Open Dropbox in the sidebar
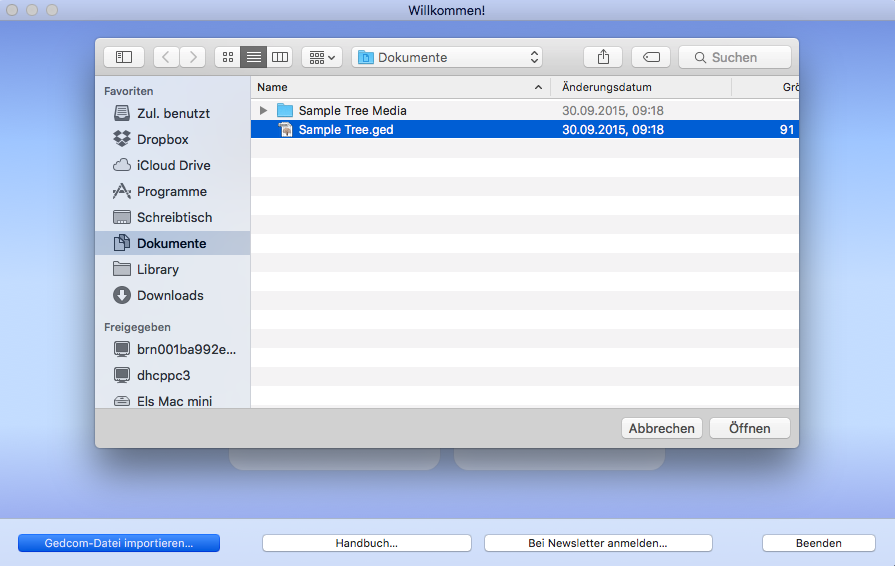 [172, 139]
